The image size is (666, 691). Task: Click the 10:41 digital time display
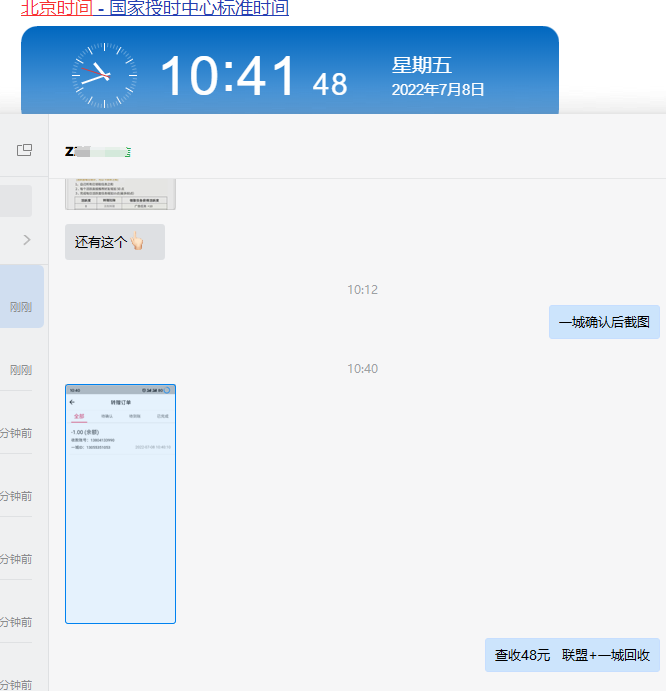point(229,77)
